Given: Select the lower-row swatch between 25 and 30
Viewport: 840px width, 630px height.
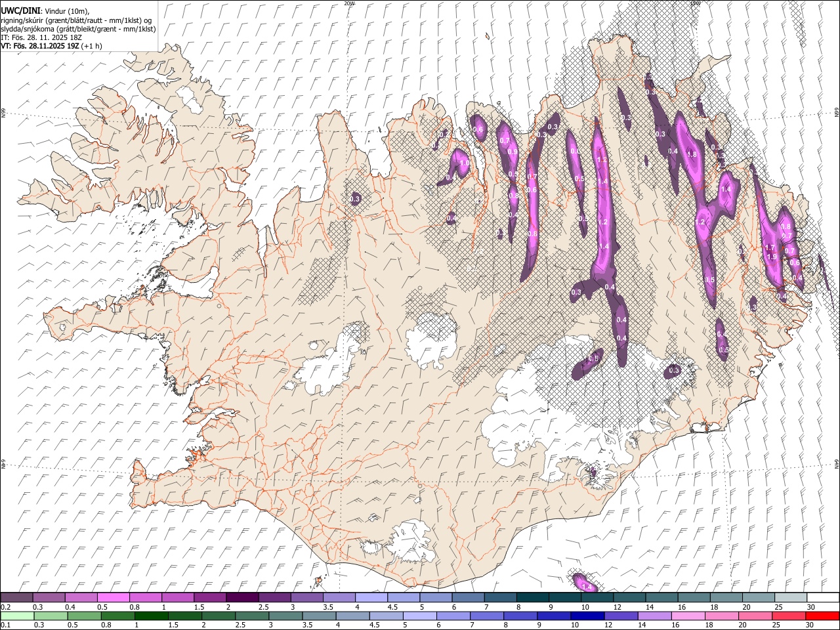Looking at the screenshot, I should pyautogui.click(x=790, y=616).
